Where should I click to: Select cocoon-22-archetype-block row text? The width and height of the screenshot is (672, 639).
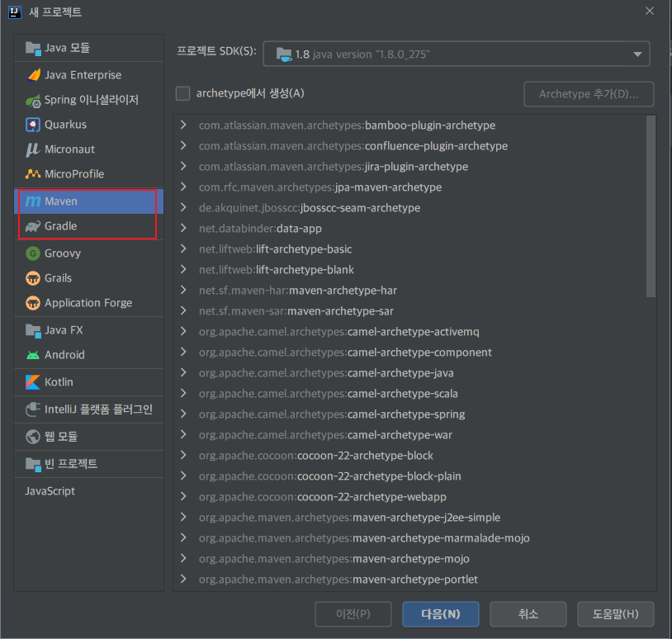pyautogui.click(x=316, y=455)
